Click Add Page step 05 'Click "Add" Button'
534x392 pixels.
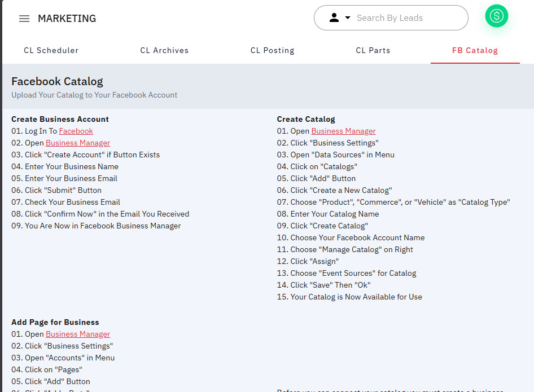(x=51, y=381)
